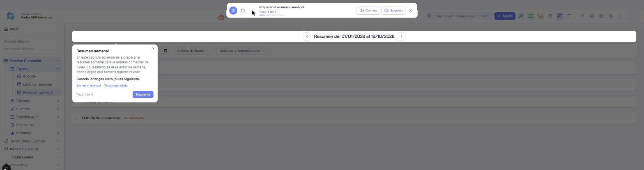This screenshot has height=170, width=644.
Task: Expand the Eventos sidebar group
Action: click(58, 109)
